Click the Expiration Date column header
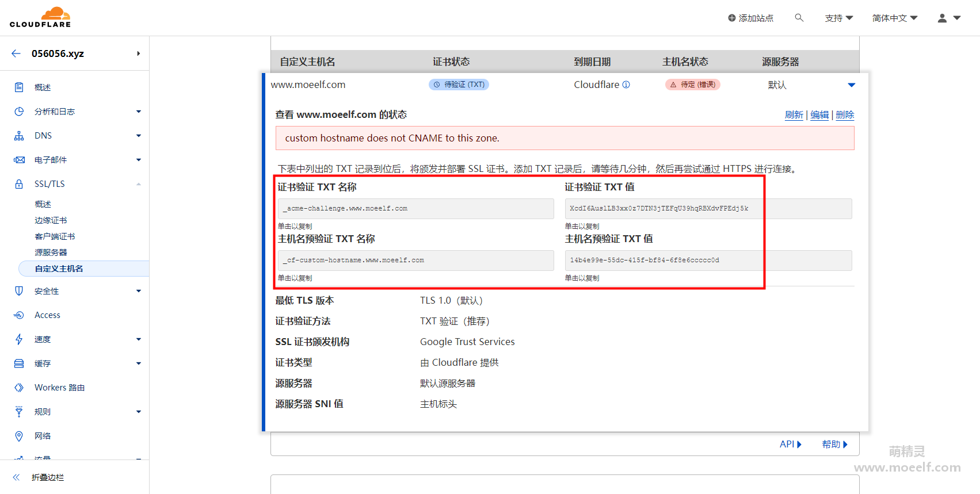The width and height of the screenshot is (980, 494). pos(592,62)
